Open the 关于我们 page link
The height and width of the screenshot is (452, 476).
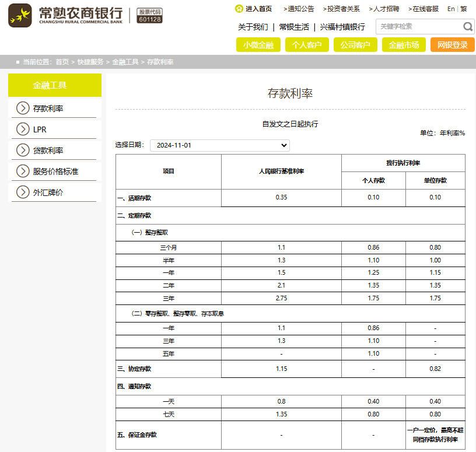[253, 27]
